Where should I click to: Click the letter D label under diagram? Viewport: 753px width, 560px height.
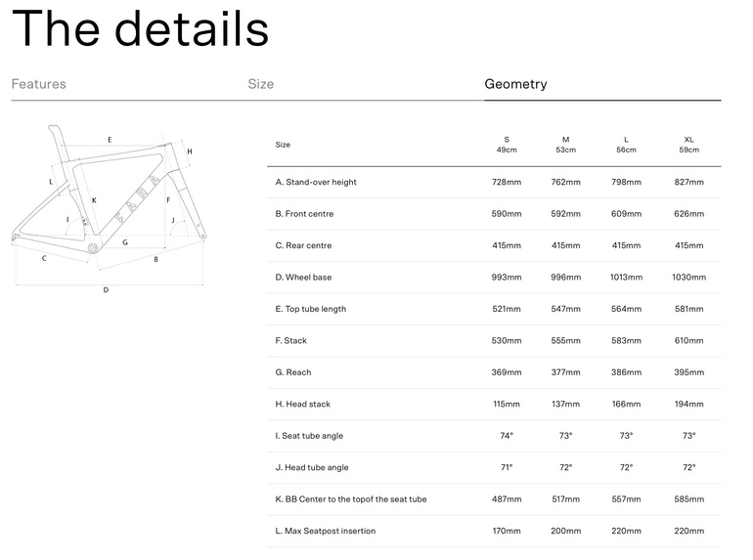point(107,290)
